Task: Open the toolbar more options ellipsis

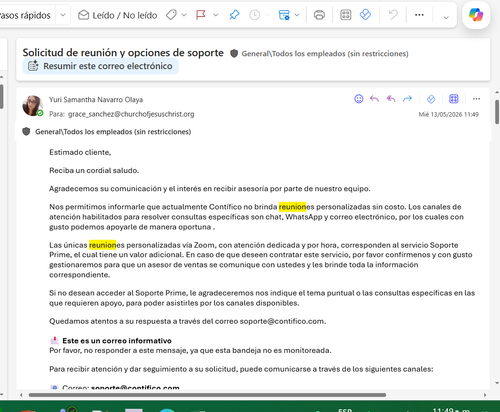Action: click(419, 15)
